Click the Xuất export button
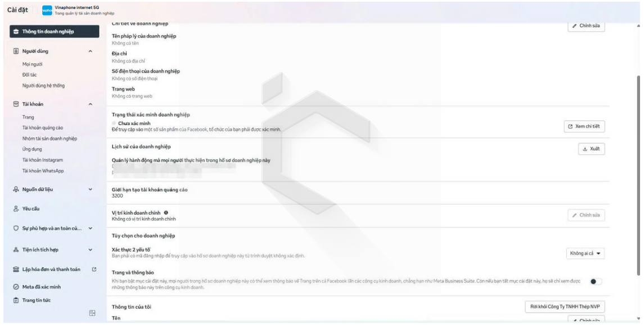This screenshot has width=644, height=325. (x=591, y=149)
